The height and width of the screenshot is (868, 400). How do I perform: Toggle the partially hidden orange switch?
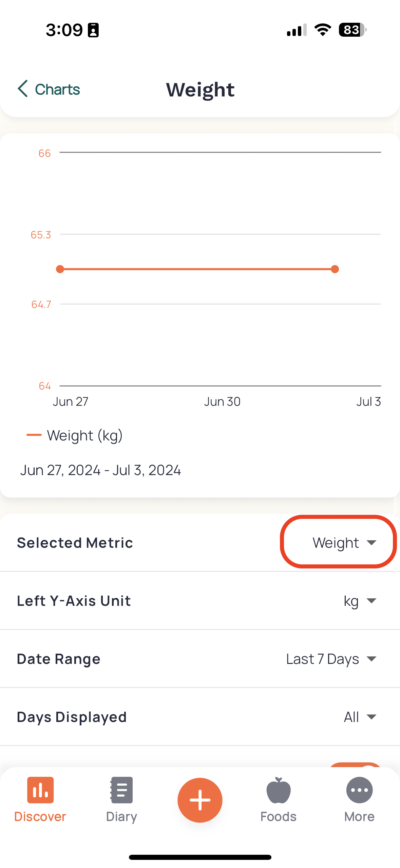point(356,765)
